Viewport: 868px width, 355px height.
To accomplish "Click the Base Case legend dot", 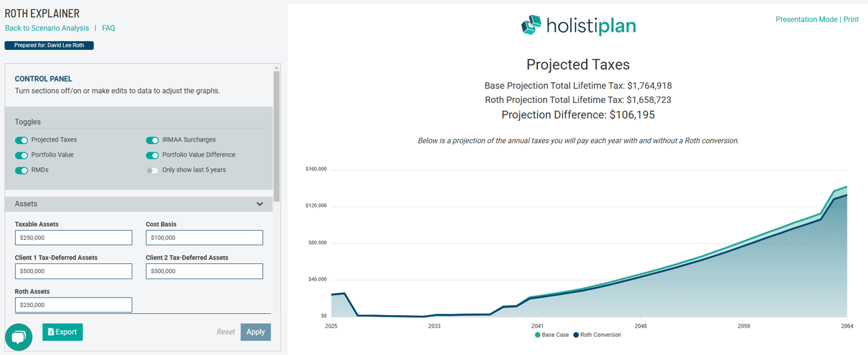I will (537, 335).
